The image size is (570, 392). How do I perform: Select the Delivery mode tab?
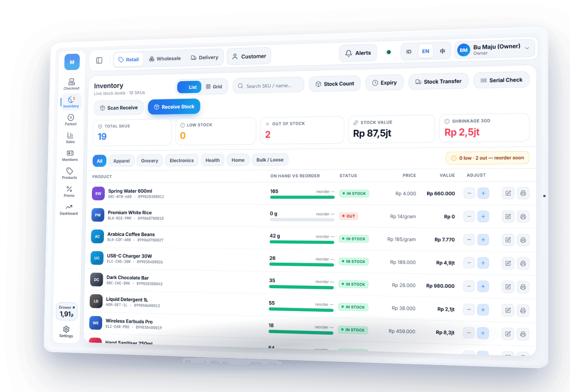pos(204,57)
